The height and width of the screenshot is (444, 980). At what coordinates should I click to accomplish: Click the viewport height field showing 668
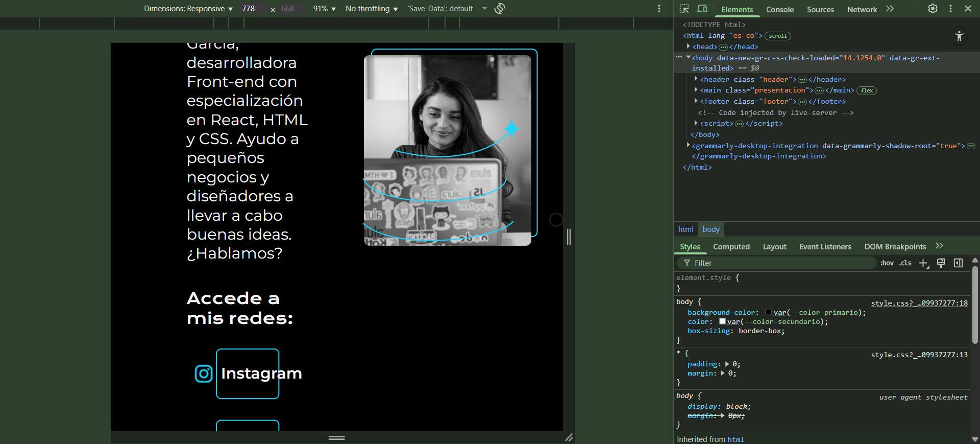tap(292, 9)
